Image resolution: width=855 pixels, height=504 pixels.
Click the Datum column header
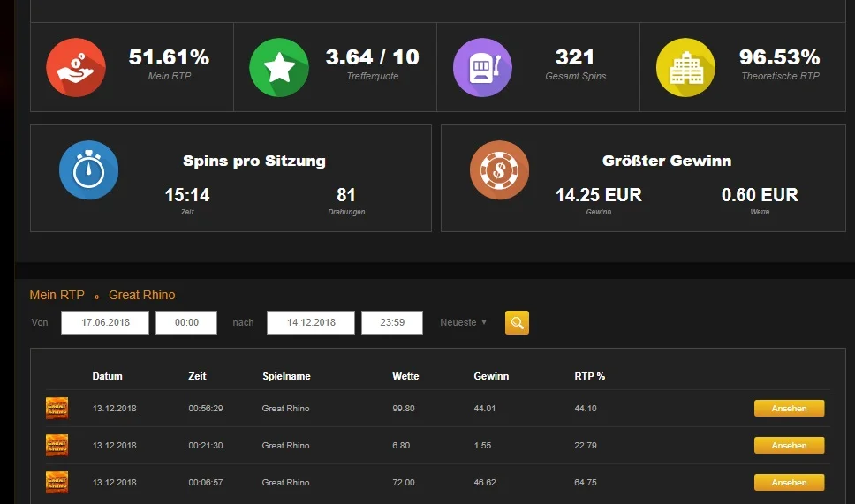(x=108, y=376)
